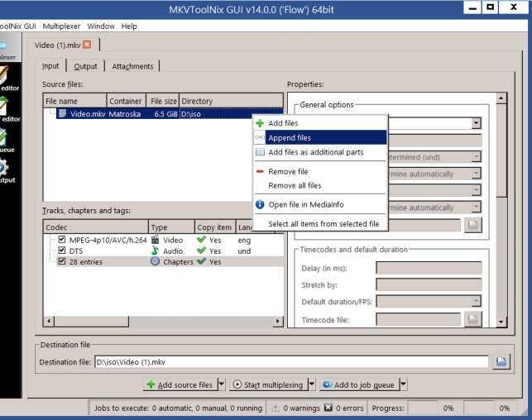Screen dimensions: 532x420
Task: Click the tracks list horizontal scrollbar thumb
Action: click(x=91, y=321)
